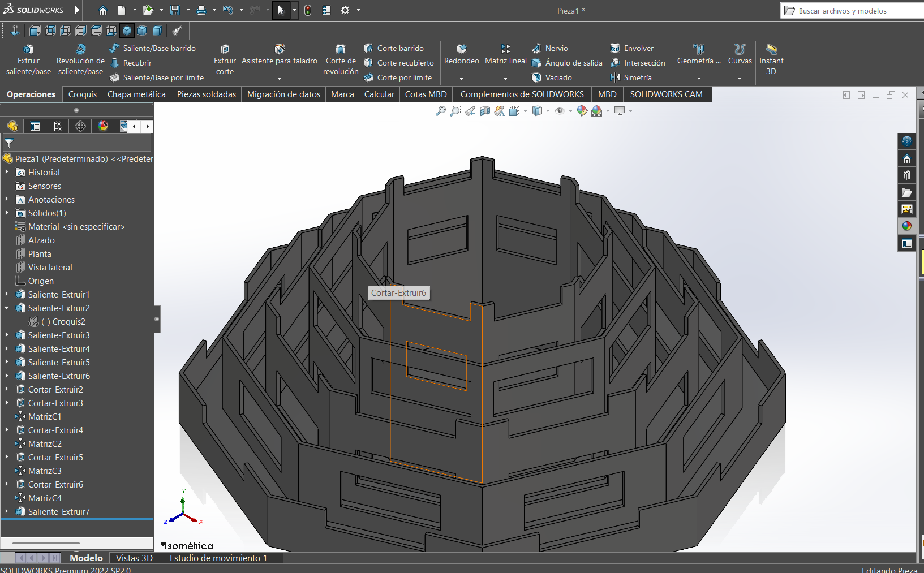Select MatrizC4 in the feature tree
The height and width of the screenshot is (573, 924).
click(45, 498)
